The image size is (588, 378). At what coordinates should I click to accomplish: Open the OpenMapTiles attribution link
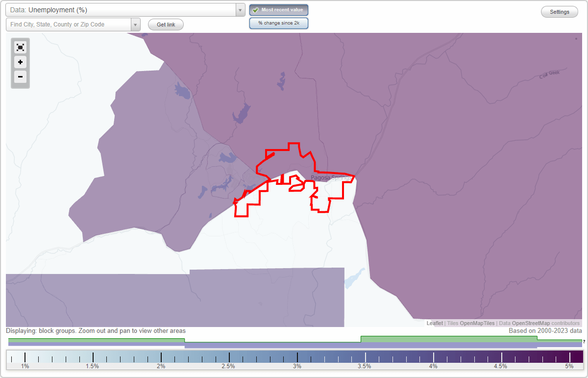click(477, 324)
